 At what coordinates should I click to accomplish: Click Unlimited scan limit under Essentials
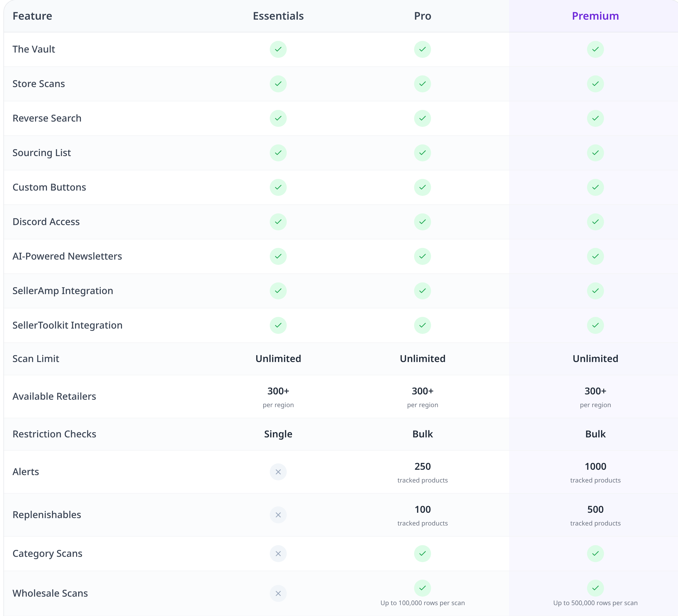pyautogui.click(x=278, y=359)
